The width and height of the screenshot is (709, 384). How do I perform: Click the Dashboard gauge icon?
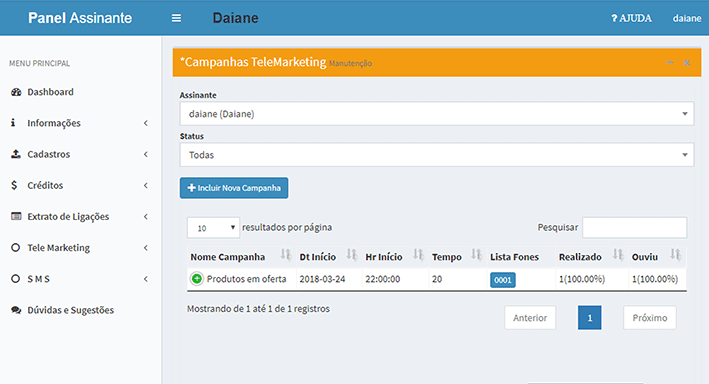(16, 92)
